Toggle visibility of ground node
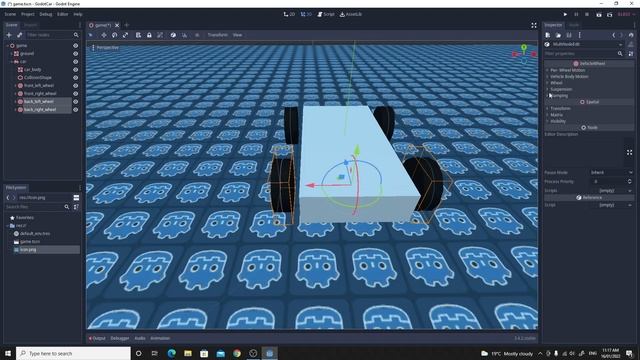Image resolution: width=640 pixels, height=360 pixels. tap(76, 53)
